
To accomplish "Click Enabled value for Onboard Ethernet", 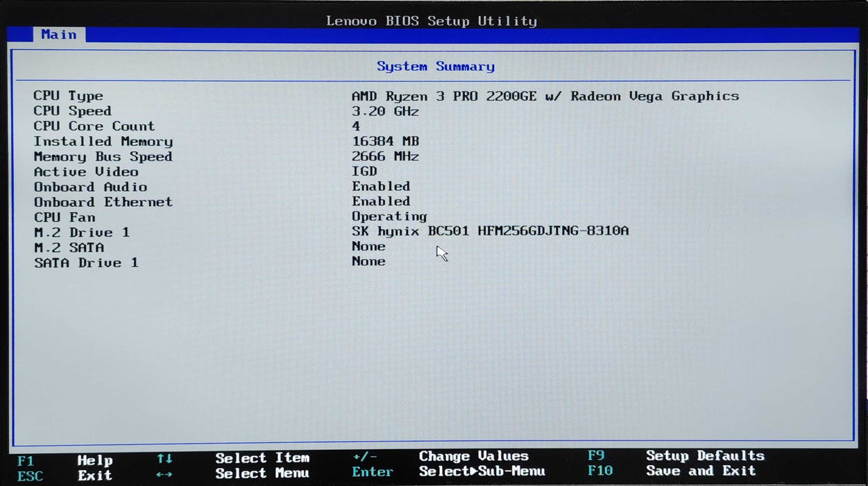I will (381, 201).
